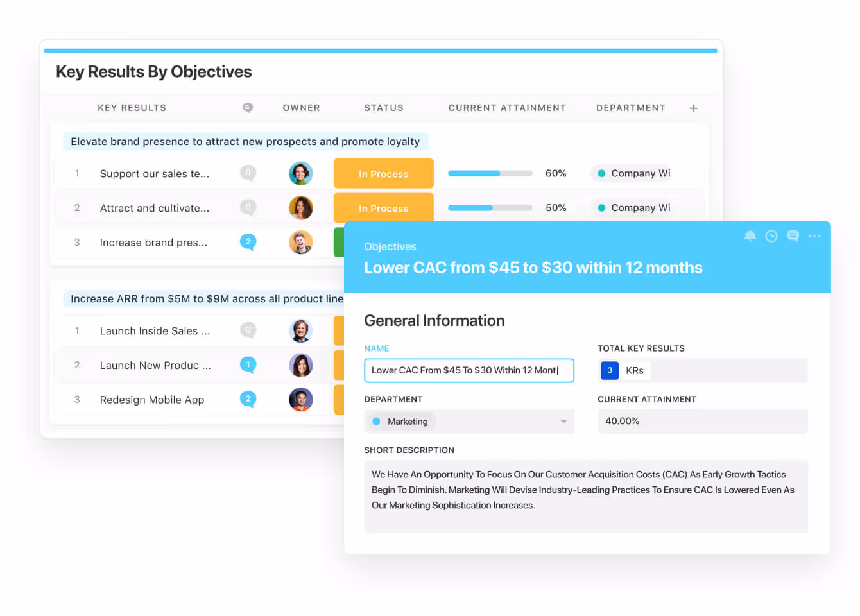
Task: Click the 60% attainment progress bar
Action: 490,174
